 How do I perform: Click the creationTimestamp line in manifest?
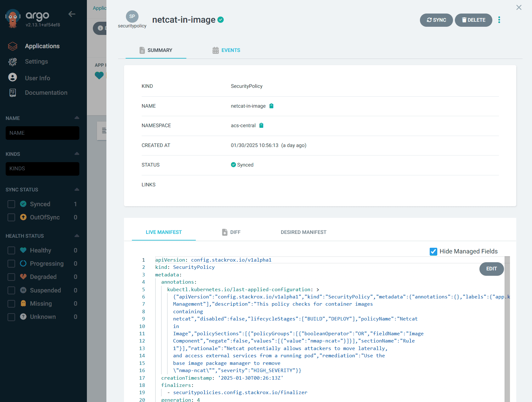[222, 378]
